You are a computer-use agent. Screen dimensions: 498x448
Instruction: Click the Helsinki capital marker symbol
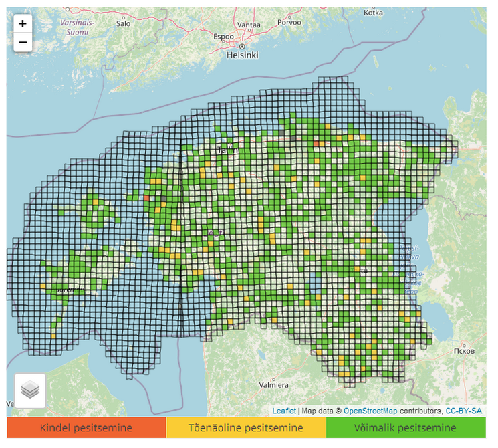pos(243,46)
